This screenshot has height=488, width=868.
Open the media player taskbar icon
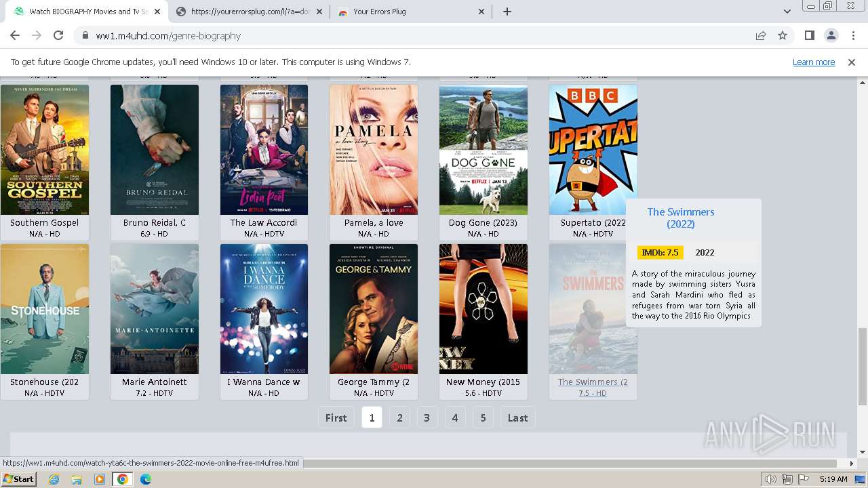tap(100, 479)
